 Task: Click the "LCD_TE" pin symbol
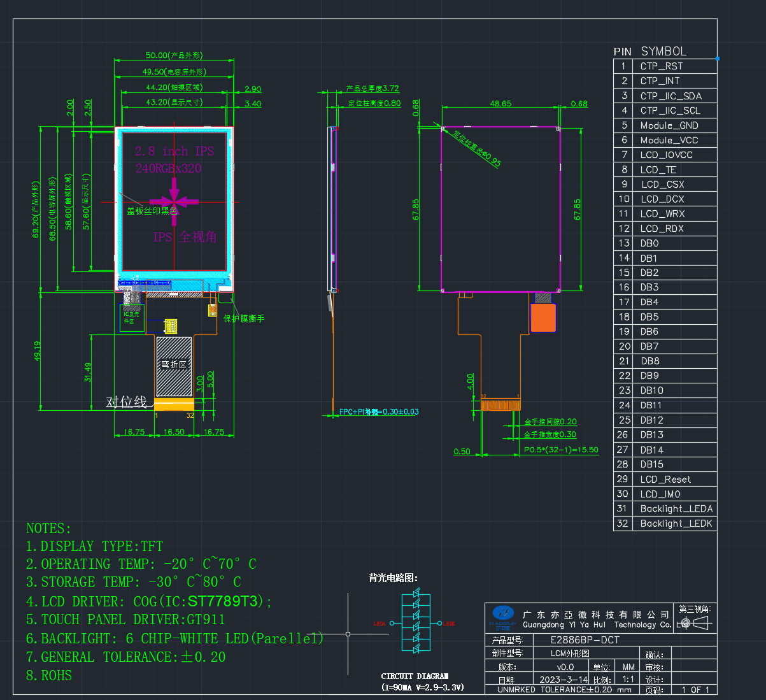click(658, 170)
